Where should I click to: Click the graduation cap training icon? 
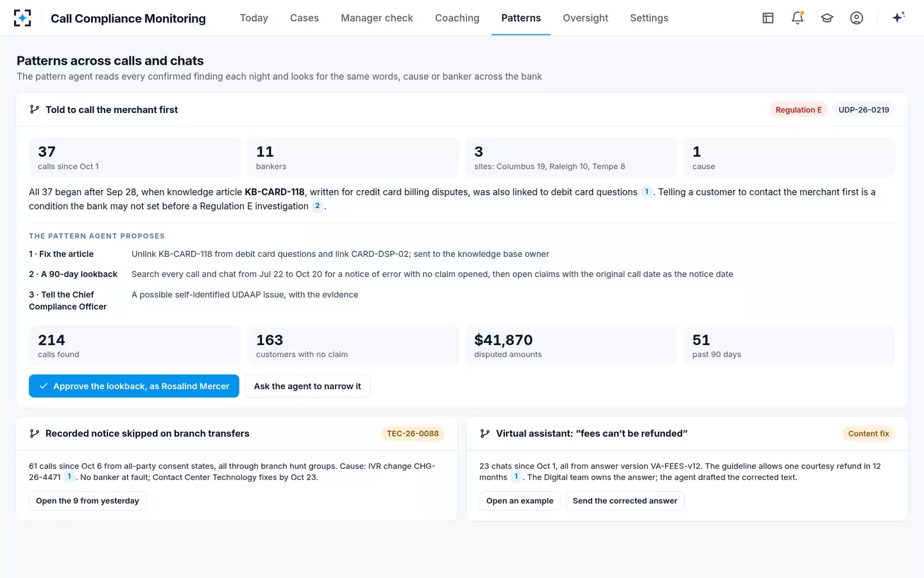click(x=827, y=18)
